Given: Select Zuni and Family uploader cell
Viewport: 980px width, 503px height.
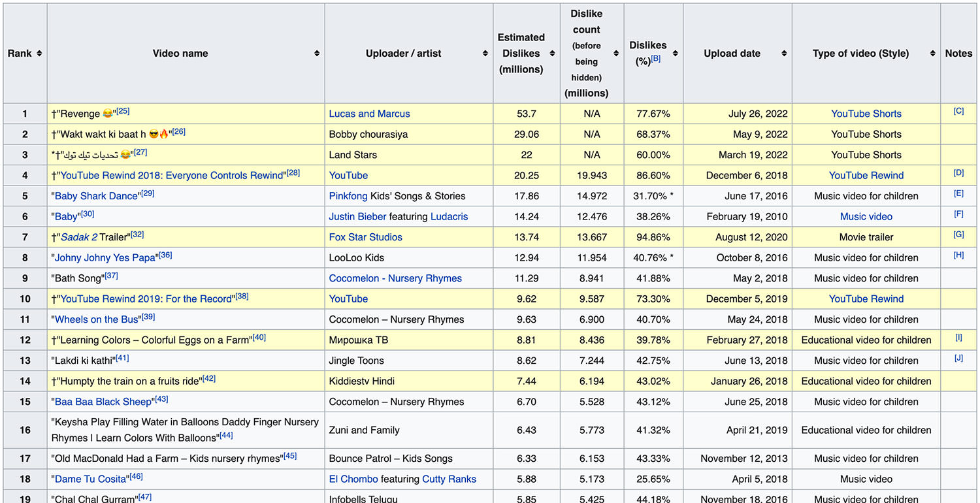Looking at the screenshot, I should point(409,430).
